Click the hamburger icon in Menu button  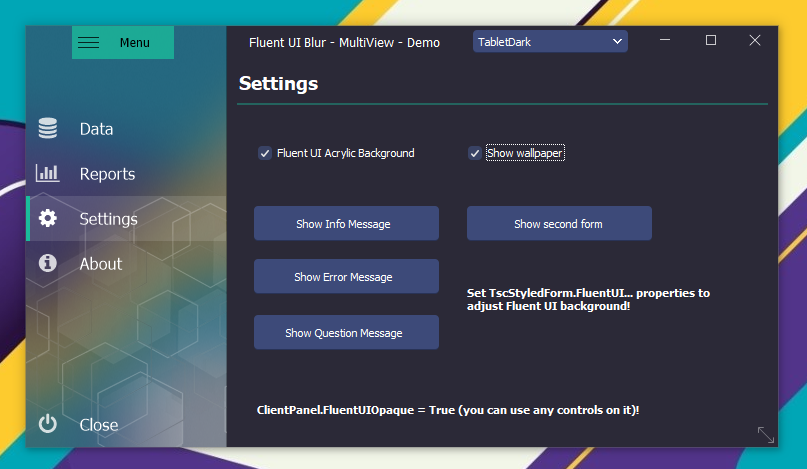tap(89, 42)
